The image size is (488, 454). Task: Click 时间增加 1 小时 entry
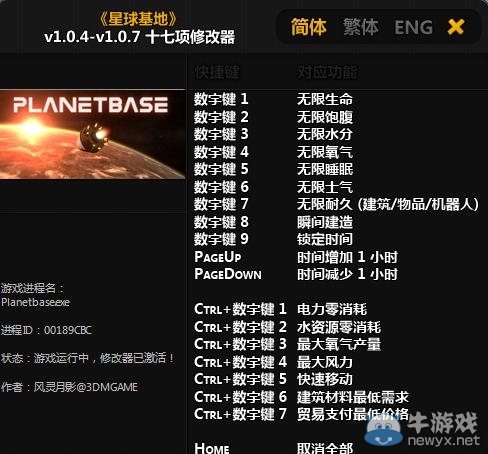[347, 257]
